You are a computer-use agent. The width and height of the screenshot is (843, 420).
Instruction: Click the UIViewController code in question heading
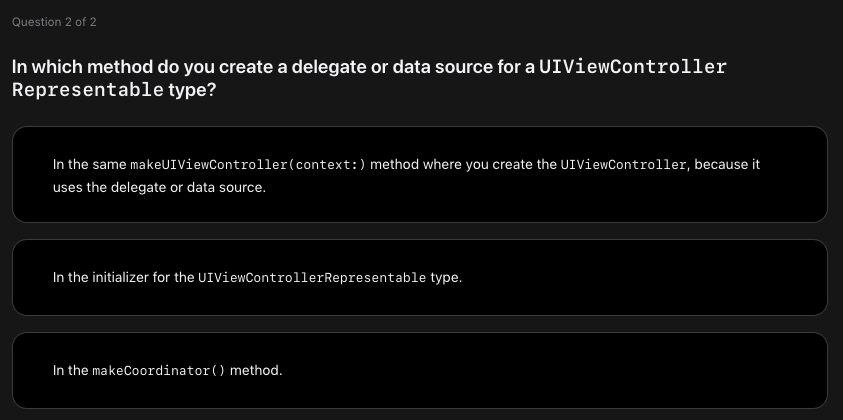[633, 67]
